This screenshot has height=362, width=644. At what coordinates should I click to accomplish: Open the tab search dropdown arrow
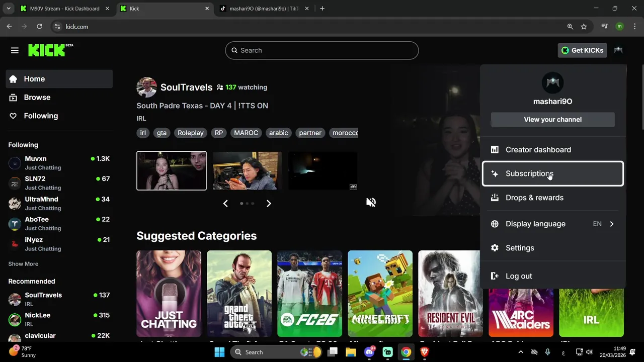[8, 9]
